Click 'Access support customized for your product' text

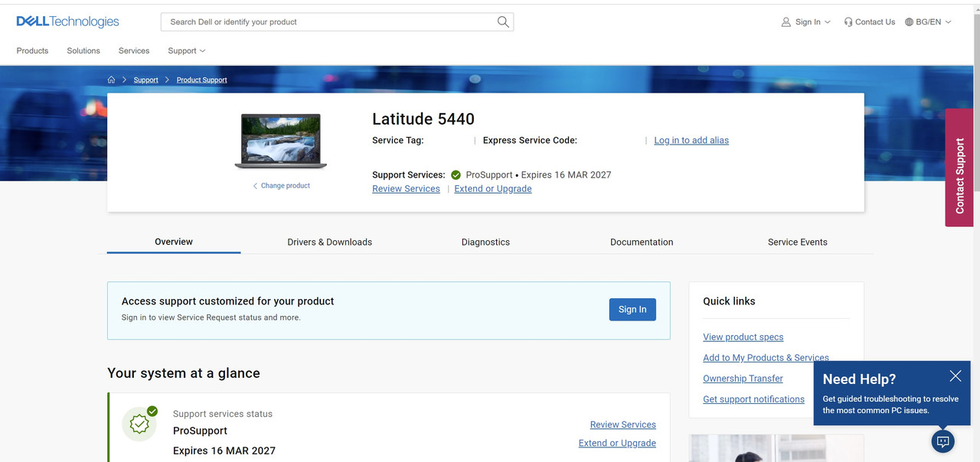point(228,301)
